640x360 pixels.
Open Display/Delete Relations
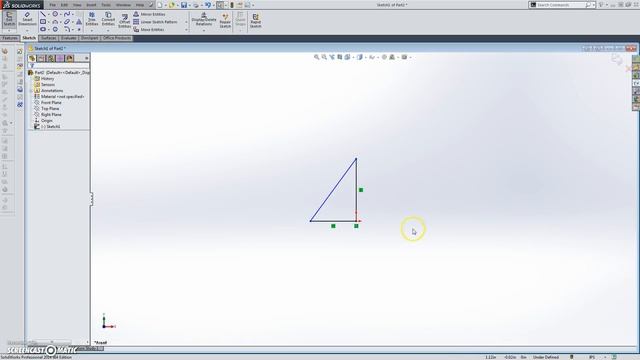coord(204,19)
